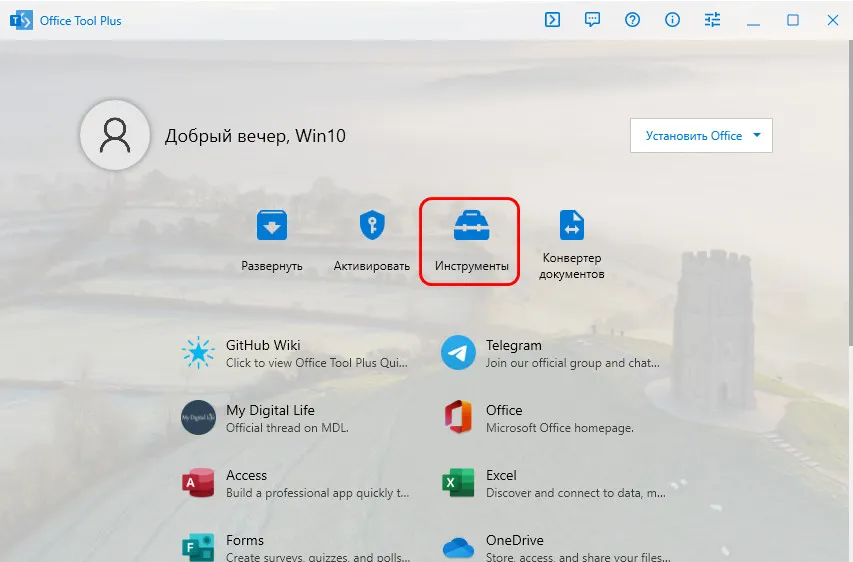Click the My Digital Life title
The width and height of the screenshot is (853, 562).
(x=270, y=410)
